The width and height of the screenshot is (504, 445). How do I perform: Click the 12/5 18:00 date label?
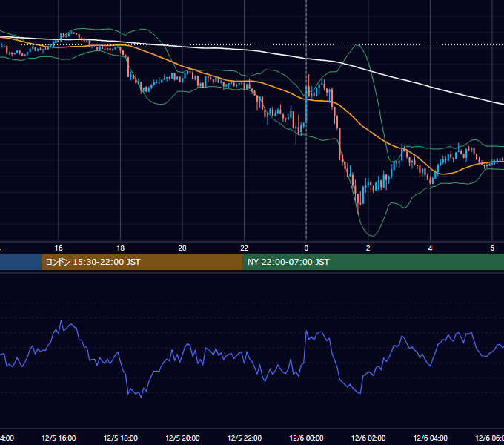coord(121,438)
